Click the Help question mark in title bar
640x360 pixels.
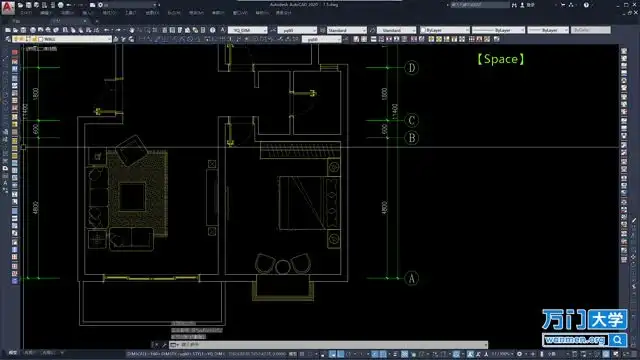586,5
